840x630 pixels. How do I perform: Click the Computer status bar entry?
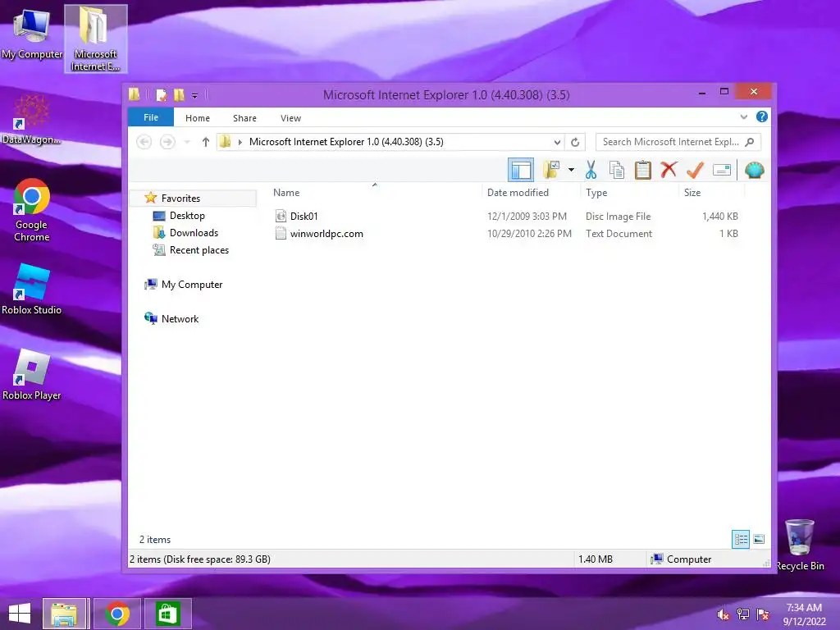click(681, 559)
